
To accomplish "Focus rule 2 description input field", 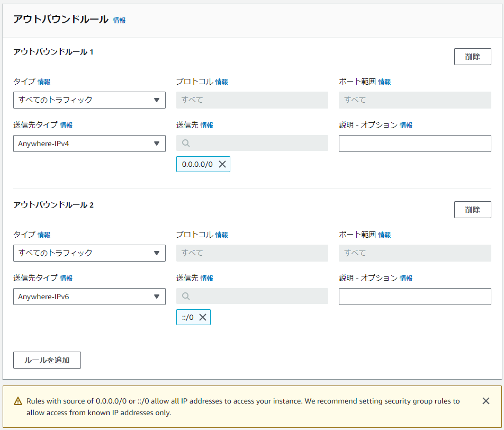I will pos(415,297).
